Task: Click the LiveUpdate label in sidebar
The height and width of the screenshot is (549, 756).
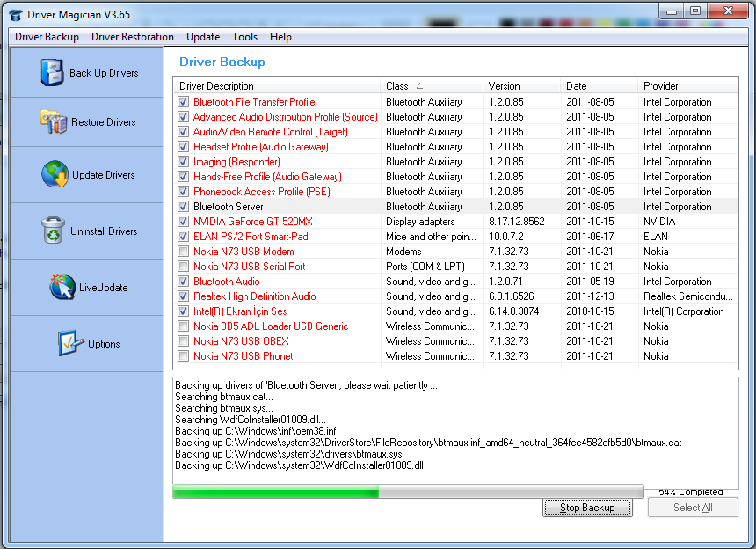Action: (x=103, y=288)
